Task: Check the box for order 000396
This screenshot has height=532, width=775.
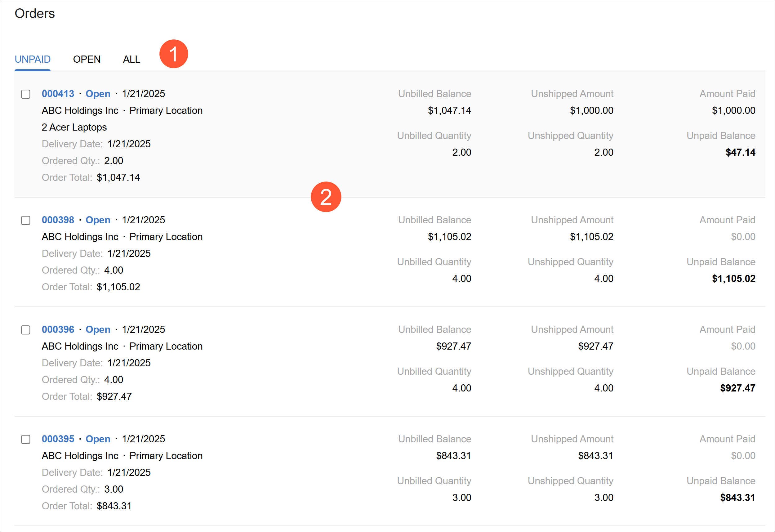Action: coord(26,330)
